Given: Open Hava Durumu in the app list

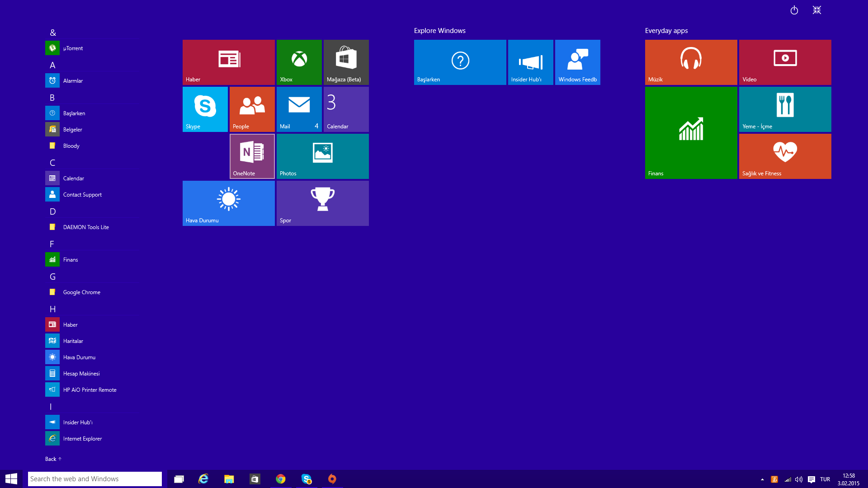Looking at the screenshot, I should (x=91, y=357).
